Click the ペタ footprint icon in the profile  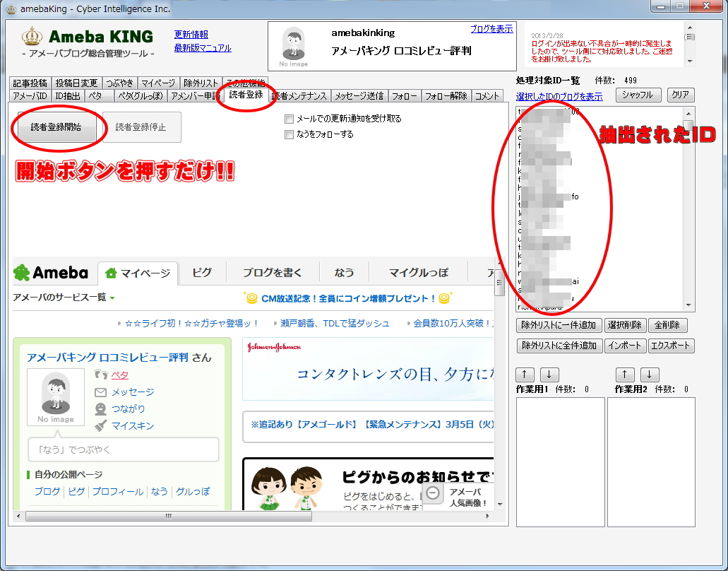pos(100,375)
